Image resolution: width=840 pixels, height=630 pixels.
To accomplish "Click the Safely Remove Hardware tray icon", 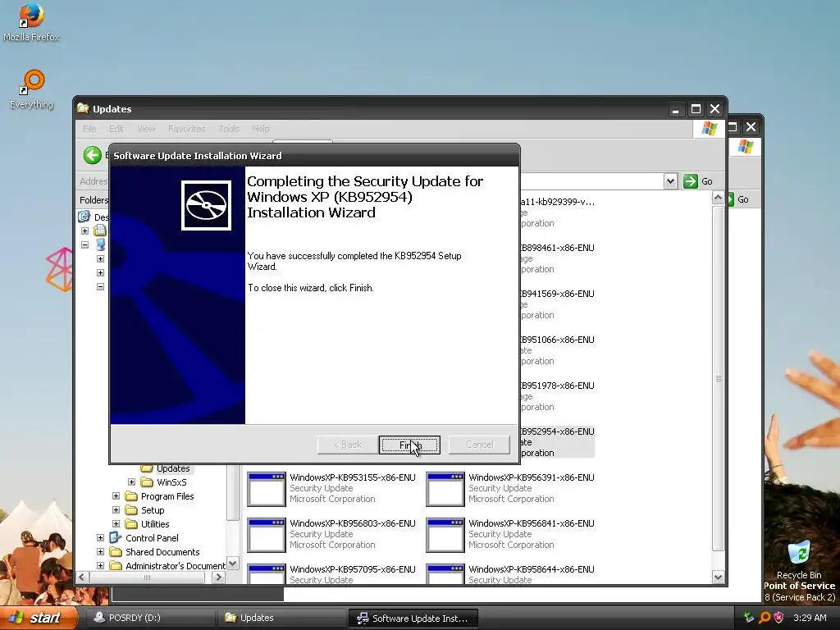I will pos(749,618).
